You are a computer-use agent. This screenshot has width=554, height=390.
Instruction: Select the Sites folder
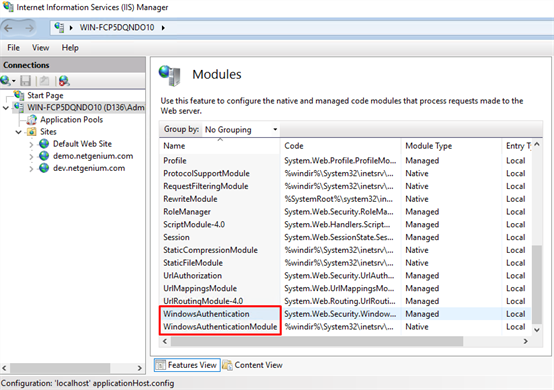pos(48,132)
